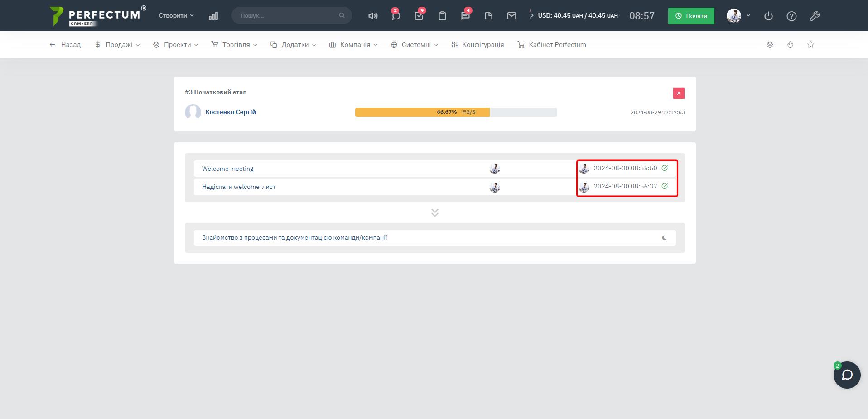
Task: Click completer avatar beside 08:56:37
Action: pos(584,187)
